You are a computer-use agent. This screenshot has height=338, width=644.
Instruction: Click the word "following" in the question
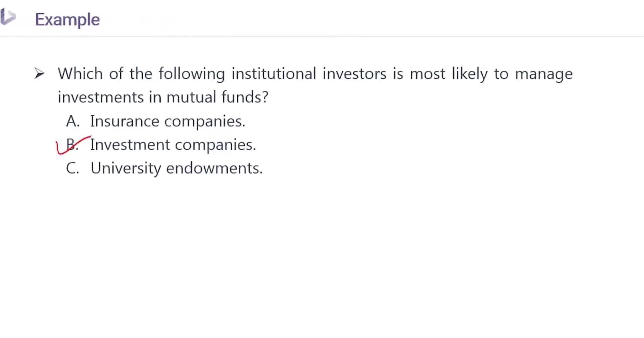point(192,74)
